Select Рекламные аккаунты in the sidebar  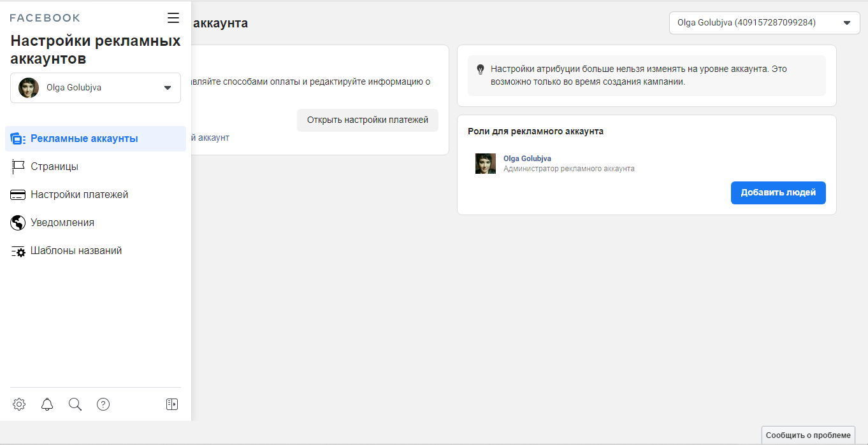(x=96, y=139)
